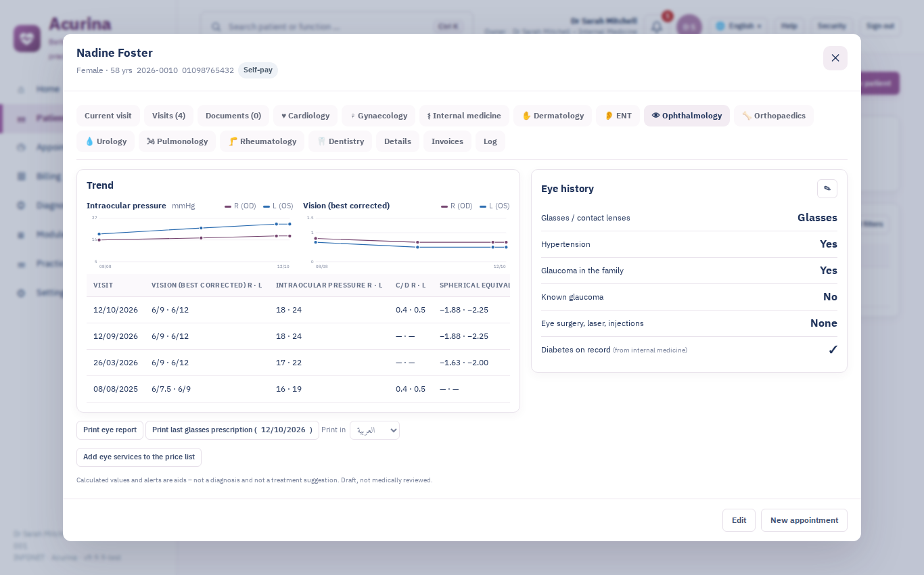Create a New appointment
This screenshot has height=575, width=924.
(x=804, y=520)
